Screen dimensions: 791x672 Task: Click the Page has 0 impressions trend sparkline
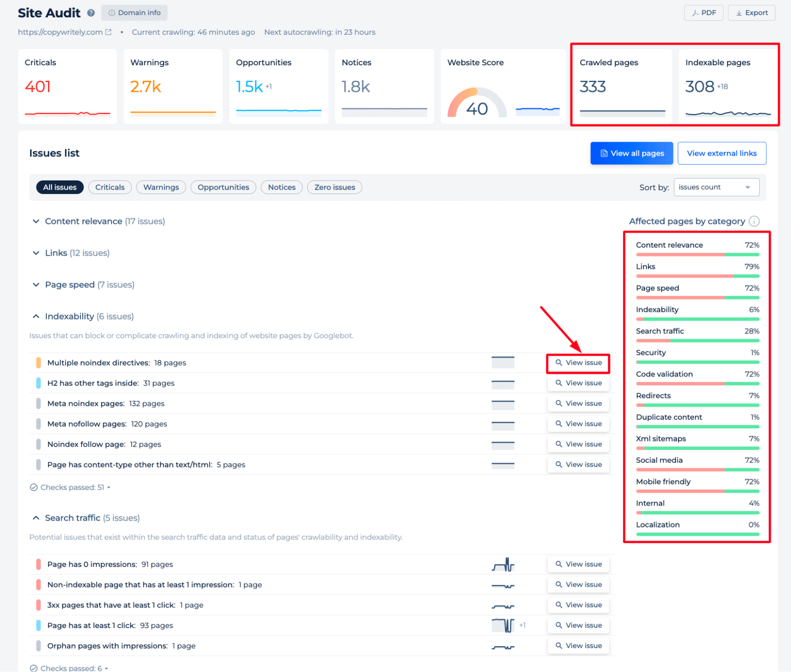(503, 564)
